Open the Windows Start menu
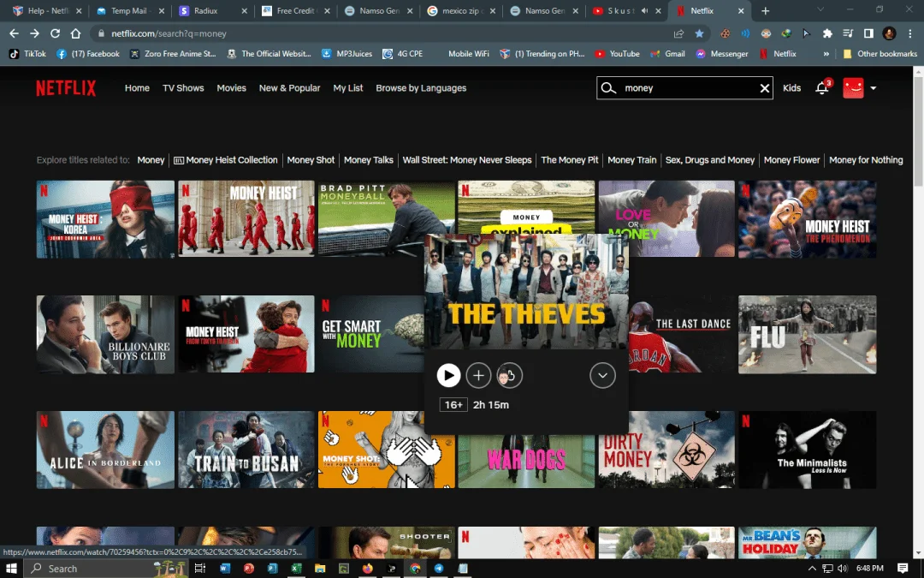Viewport: 924px width, 578px height. (11, 569)
